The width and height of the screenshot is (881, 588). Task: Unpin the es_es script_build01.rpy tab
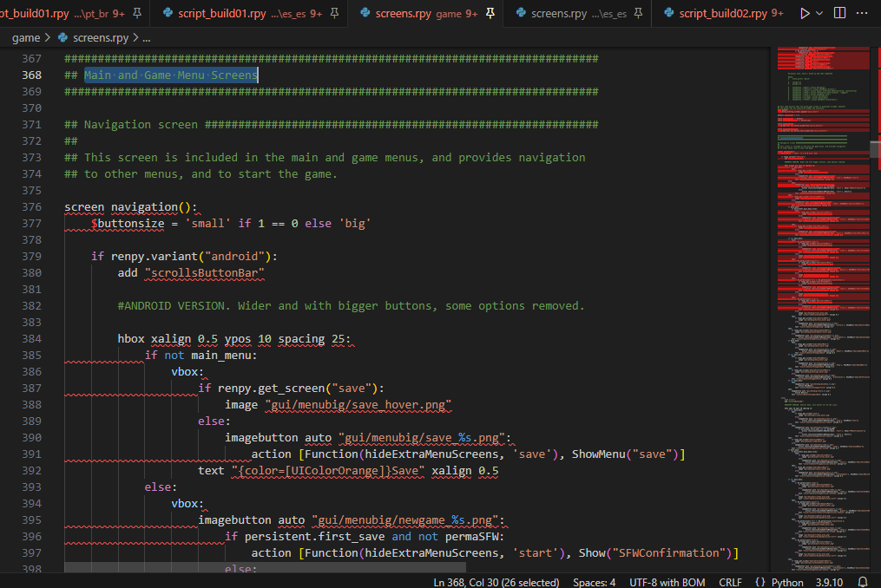334,13
